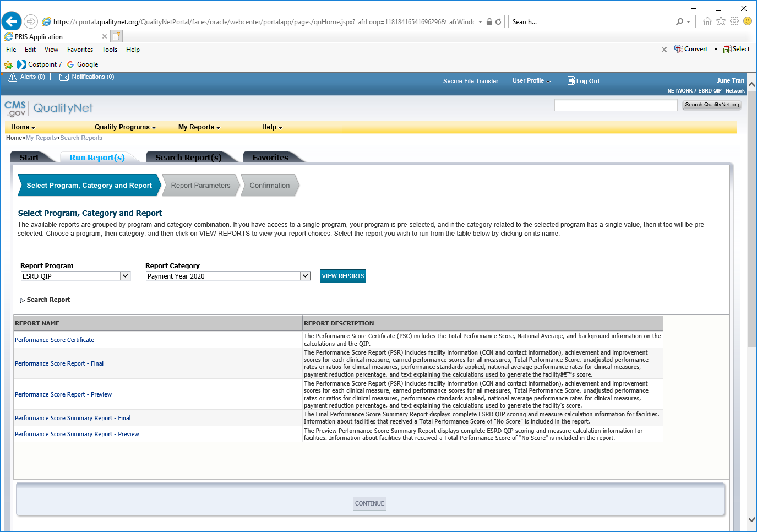Screen dimensions: 757x532
Task: Expand the Search Report section
Action: pos(23,300)
